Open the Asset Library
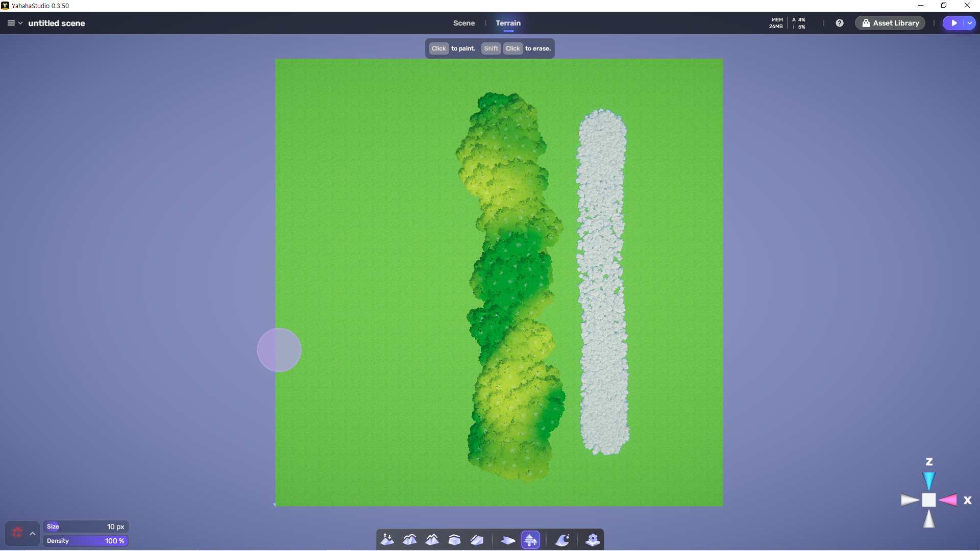This screenshot has width=980, height=551. (890, 23)
